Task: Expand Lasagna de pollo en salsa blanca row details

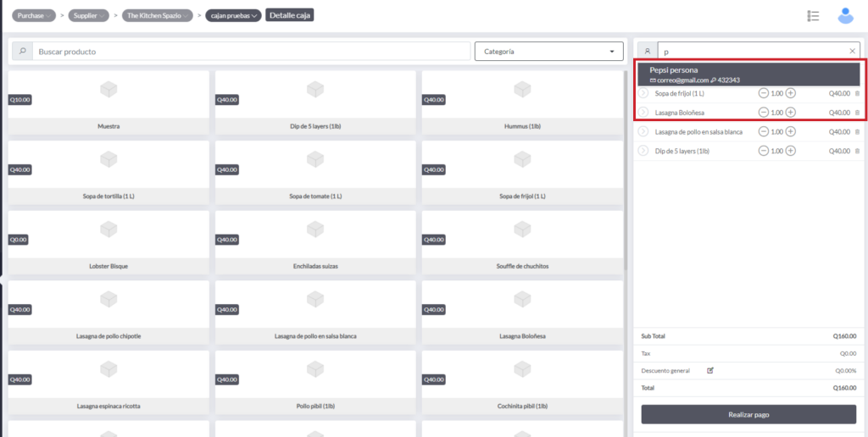Action: tap(643, 131)
